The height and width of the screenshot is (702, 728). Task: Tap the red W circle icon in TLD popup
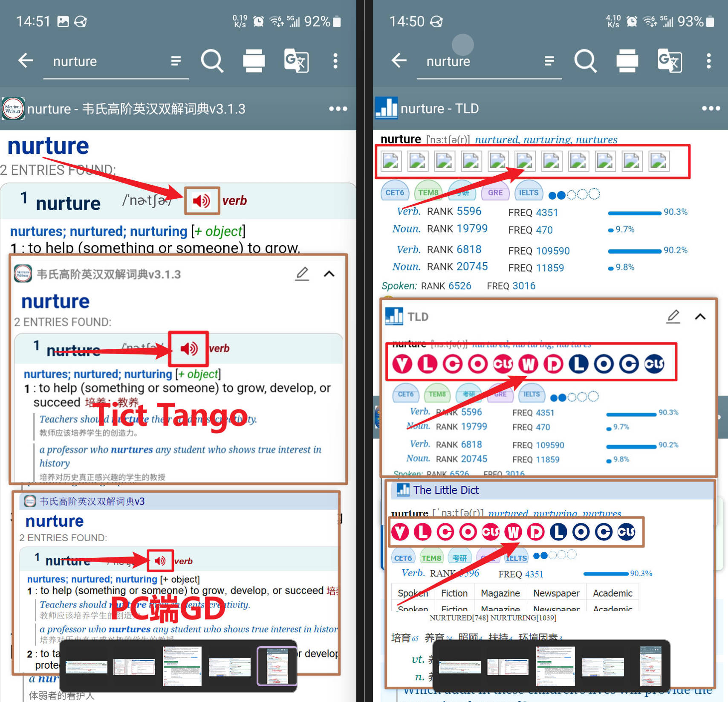click(528, 364)
